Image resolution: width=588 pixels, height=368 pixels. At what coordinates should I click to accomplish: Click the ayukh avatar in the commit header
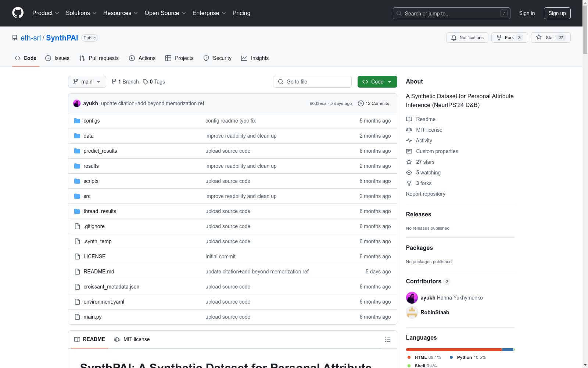(77, 103)
